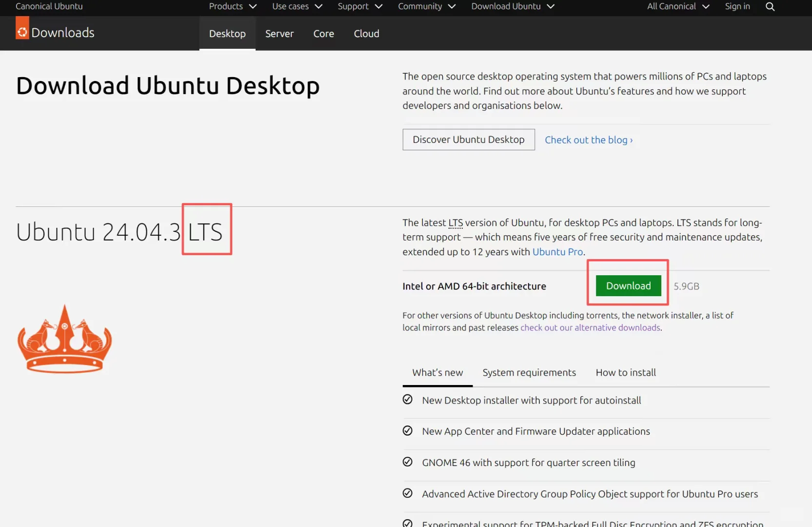Image resolution: width=812 pixels, height=527 pixels.
Task: Click the underlined LTS abbreviation in the description
Action: pos(456,223)
